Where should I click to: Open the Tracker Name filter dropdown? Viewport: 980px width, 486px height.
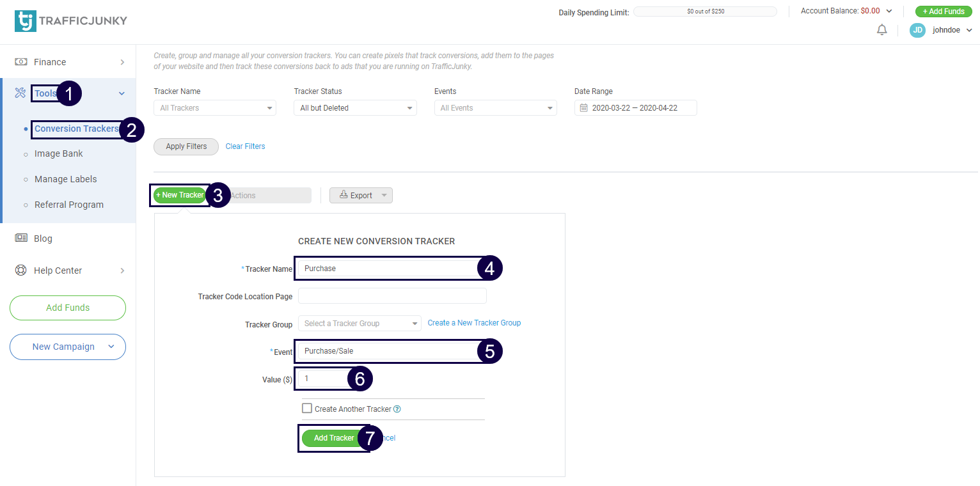point(214,108)
